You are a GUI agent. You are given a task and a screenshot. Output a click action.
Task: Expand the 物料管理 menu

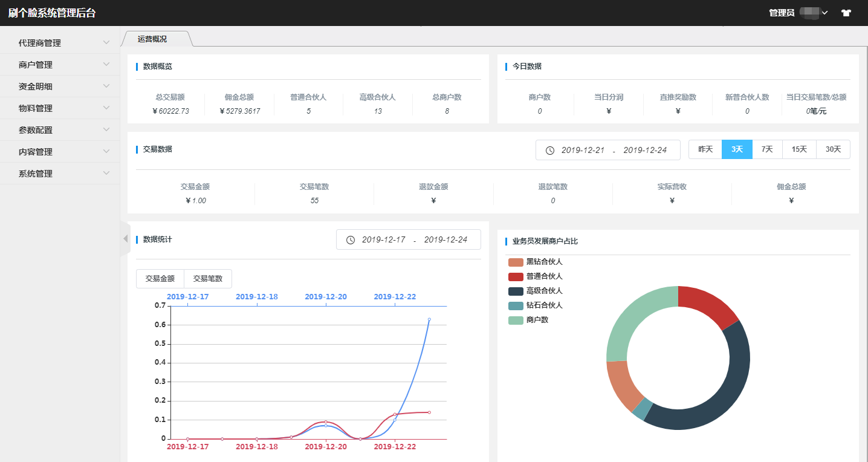coord(60,108)
